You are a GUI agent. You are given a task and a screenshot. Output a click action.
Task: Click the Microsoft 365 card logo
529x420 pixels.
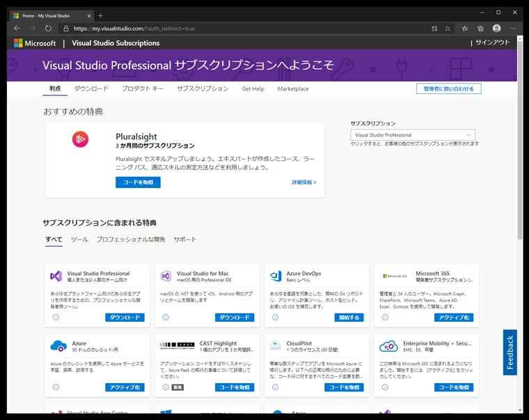click(x=395, y=277)
